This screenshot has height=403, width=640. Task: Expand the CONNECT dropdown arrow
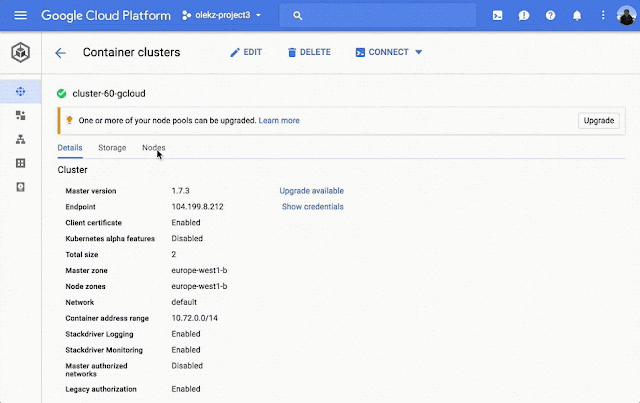pos(418,52)
